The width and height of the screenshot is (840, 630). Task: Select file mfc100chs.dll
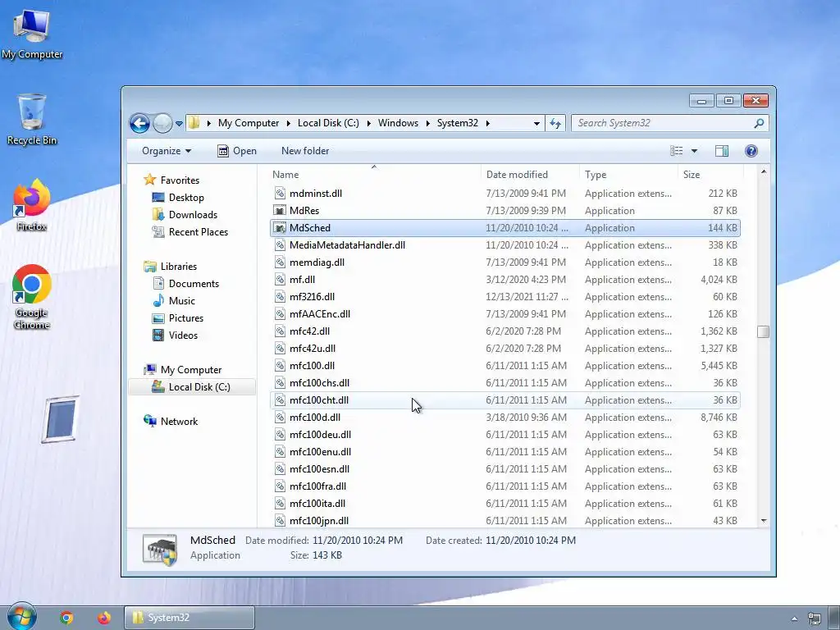point(504,383)
